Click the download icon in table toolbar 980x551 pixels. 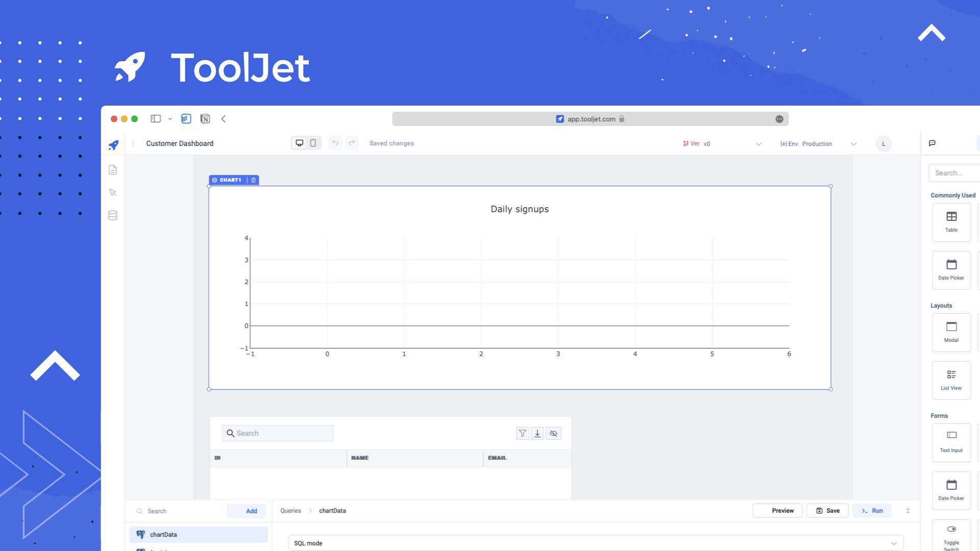(x=537, y=433)
